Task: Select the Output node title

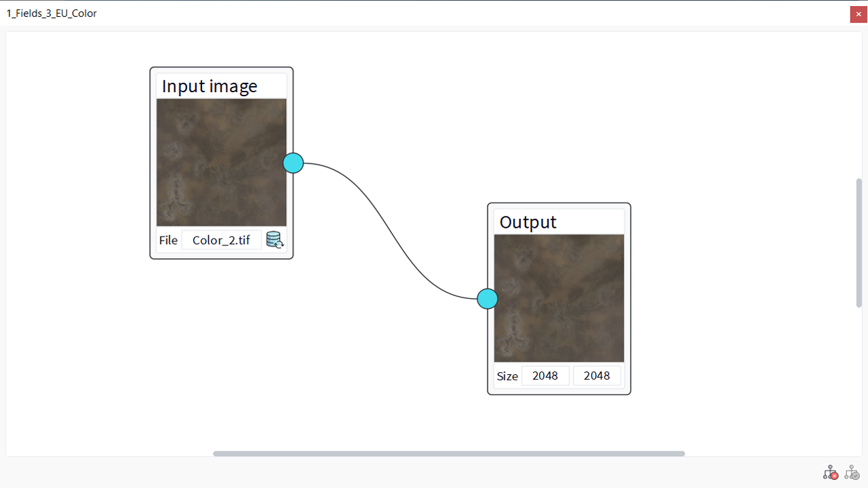Action: point(528,222)
